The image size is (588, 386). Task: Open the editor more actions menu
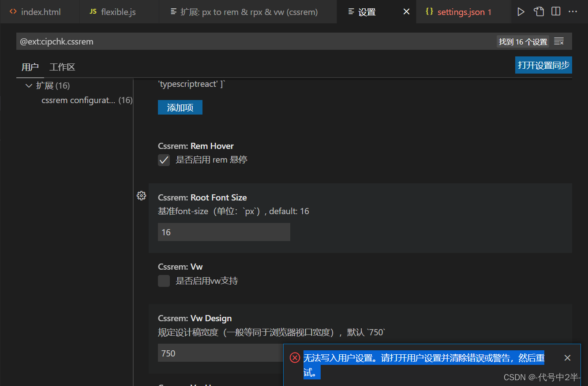pos(573,12)
